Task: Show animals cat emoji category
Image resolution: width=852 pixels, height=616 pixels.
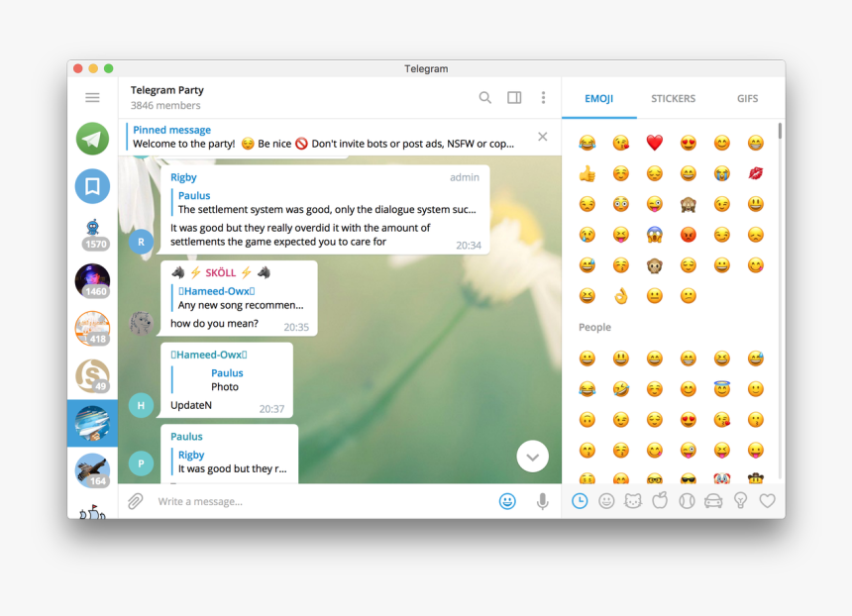Action: 633,501
